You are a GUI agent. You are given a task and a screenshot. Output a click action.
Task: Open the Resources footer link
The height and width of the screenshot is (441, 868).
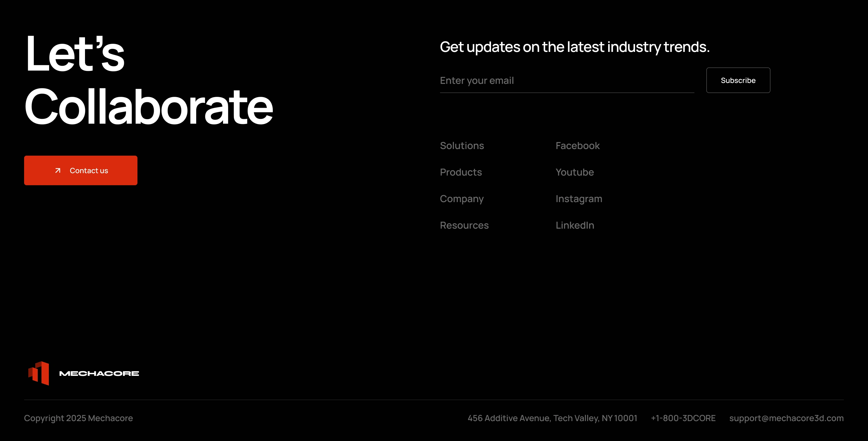click(464, 225)
